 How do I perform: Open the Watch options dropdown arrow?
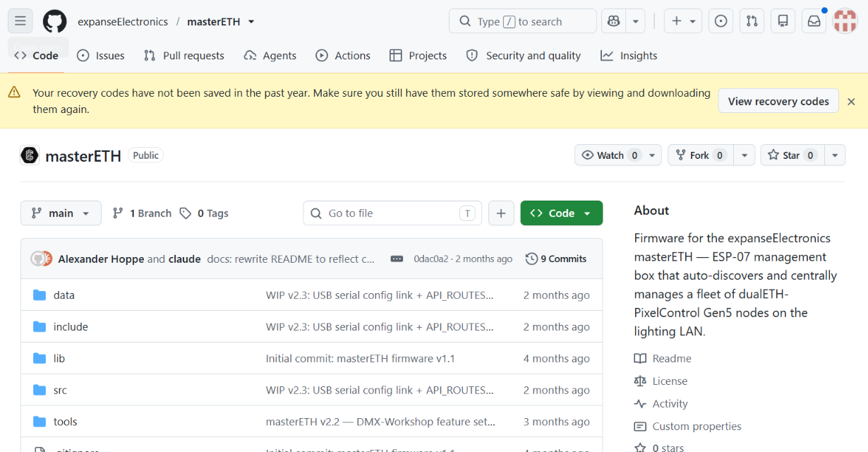click(652, 155)
